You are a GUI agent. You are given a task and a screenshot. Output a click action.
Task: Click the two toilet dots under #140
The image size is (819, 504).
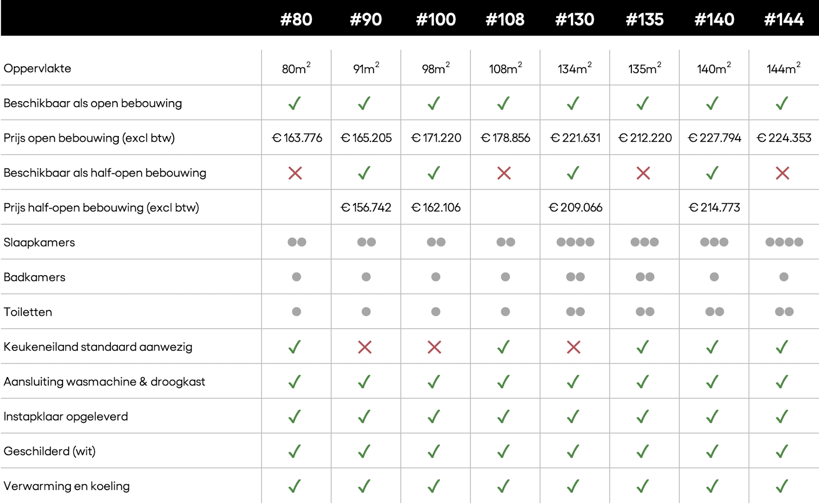pyautogui.click(x=715, y=312)
